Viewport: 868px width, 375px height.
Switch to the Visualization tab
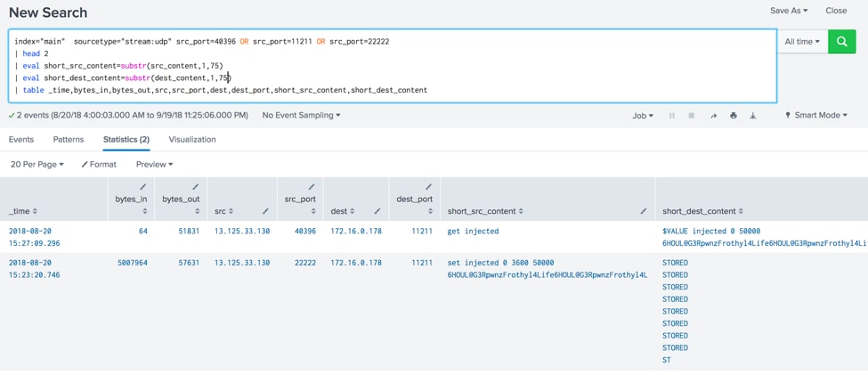(x=192, y=140)
